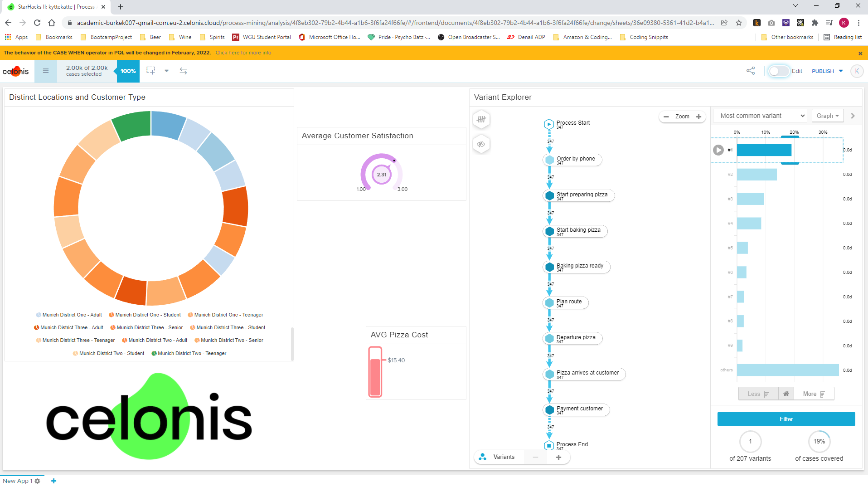Screen dimensions: 868x487
Task: Select the Order by phone activity node
Action: 572,160
